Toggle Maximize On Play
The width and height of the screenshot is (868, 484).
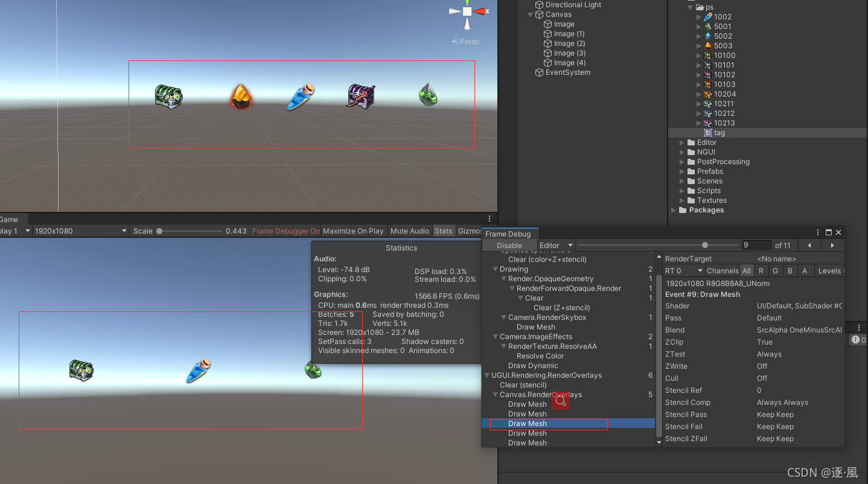click(x=353, y=231)
